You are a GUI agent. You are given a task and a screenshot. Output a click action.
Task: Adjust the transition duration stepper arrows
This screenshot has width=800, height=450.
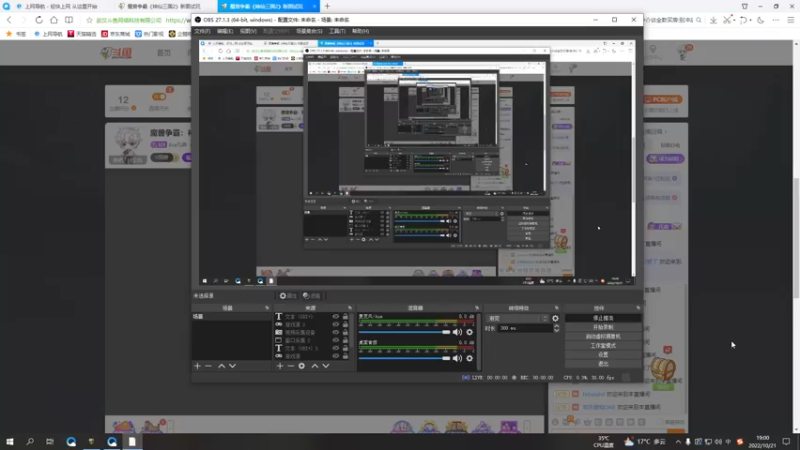[x=556, y=328]
